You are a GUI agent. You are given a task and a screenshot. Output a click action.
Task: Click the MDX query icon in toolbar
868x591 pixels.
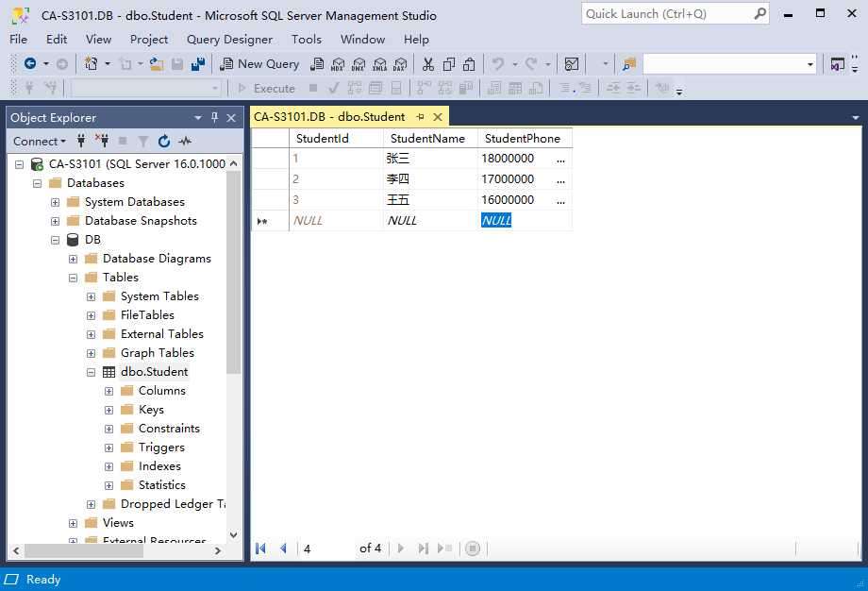(337, 64)
